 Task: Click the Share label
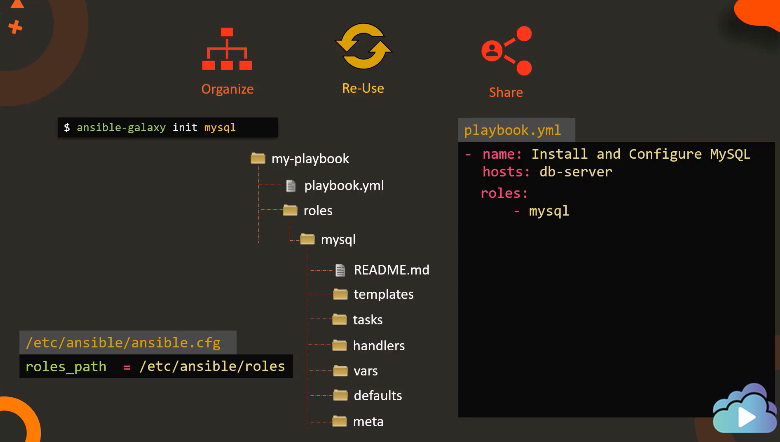coord(506,92)
